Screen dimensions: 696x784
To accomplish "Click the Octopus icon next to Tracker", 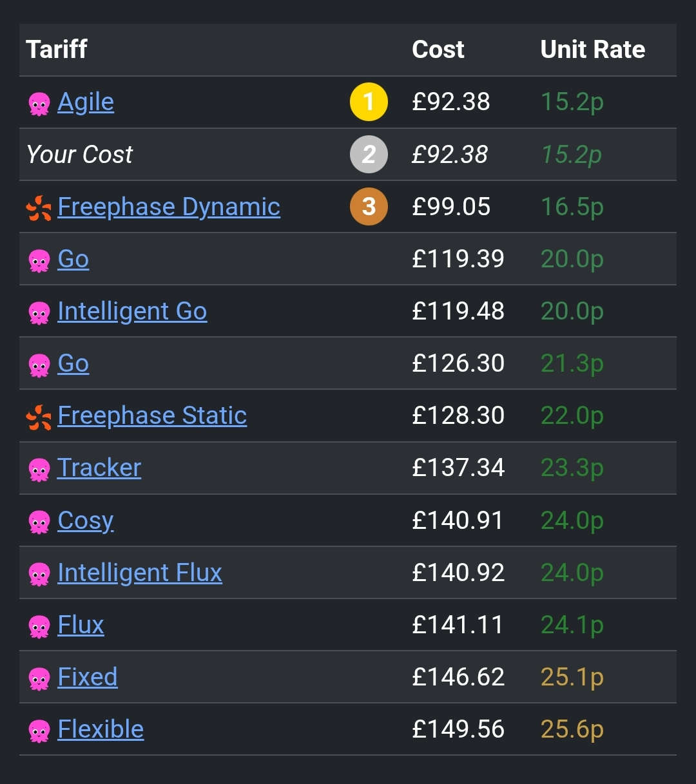I will [39, 469].
